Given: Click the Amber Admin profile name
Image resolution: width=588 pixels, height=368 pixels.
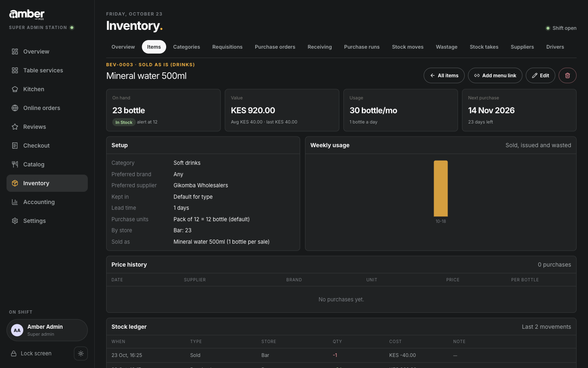Looking at the screenshot, I should click(x=45, y=327).
